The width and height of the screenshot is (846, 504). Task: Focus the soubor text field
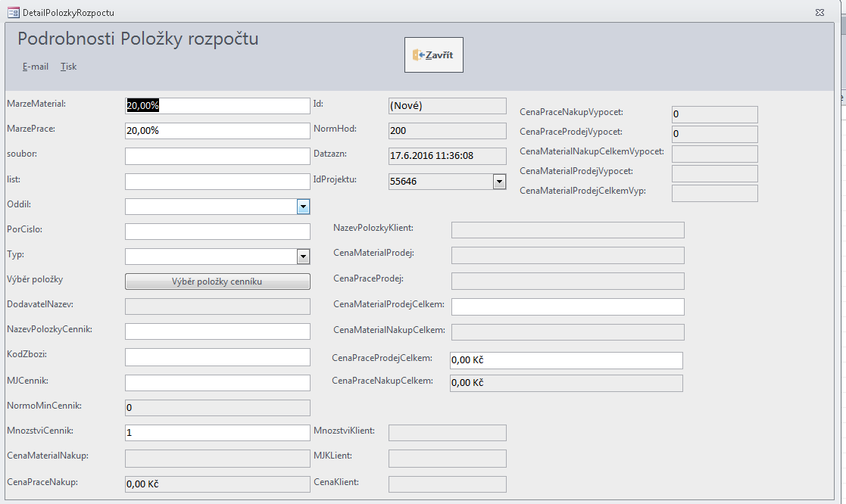point(217,156)
